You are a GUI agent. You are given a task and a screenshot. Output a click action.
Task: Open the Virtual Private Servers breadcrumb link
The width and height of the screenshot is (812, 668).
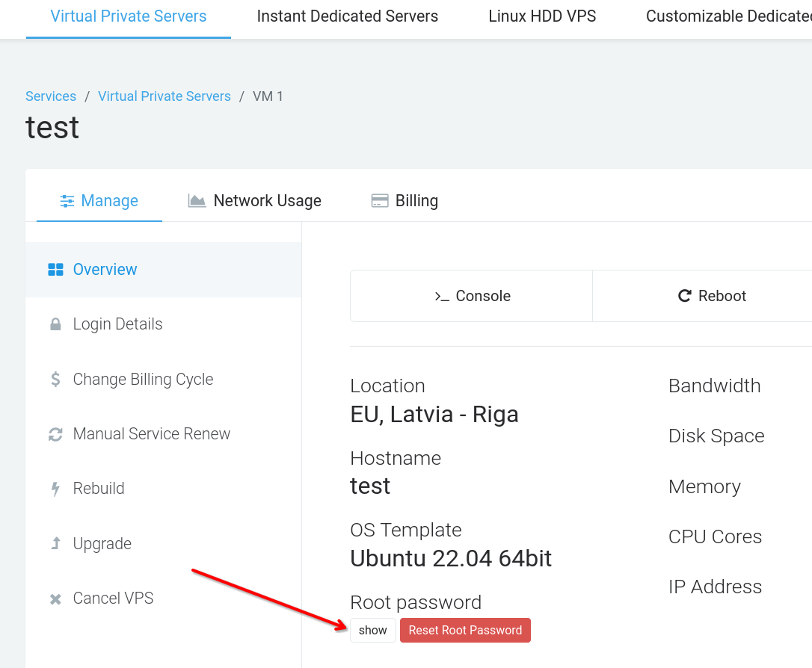164,96
